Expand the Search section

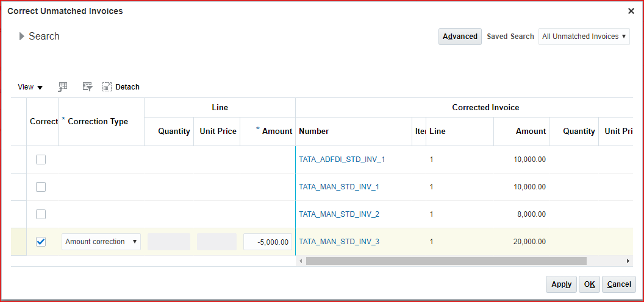coord(23,37)
